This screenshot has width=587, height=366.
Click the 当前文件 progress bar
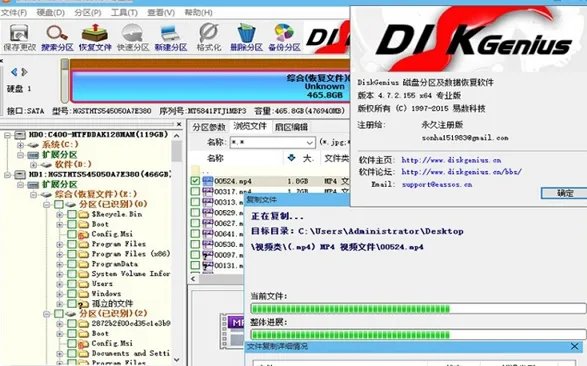[418, 309]
